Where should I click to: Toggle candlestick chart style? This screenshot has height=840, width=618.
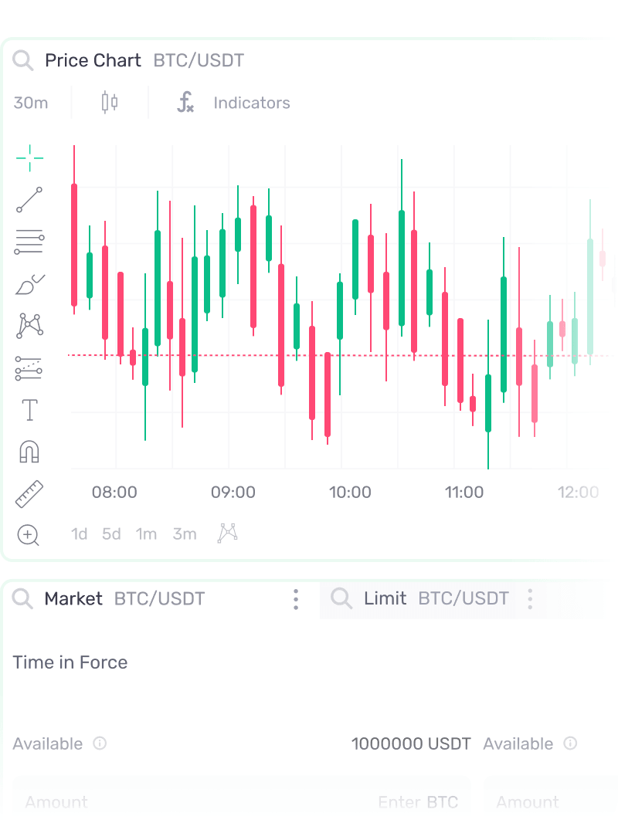click(x=109, y=102)
